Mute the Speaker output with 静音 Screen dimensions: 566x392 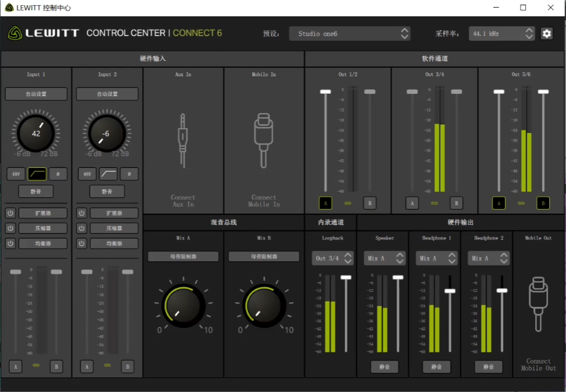coord(384,367)
